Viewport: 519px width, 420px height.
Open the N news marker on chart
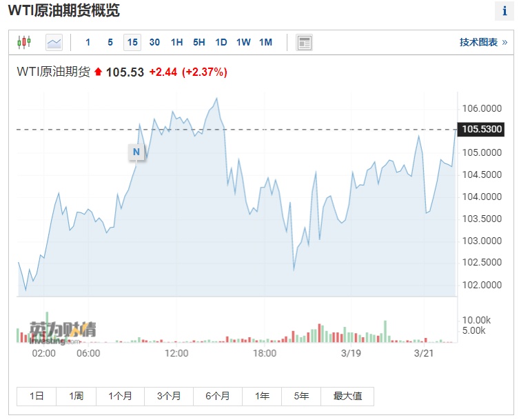pos(136,152)
